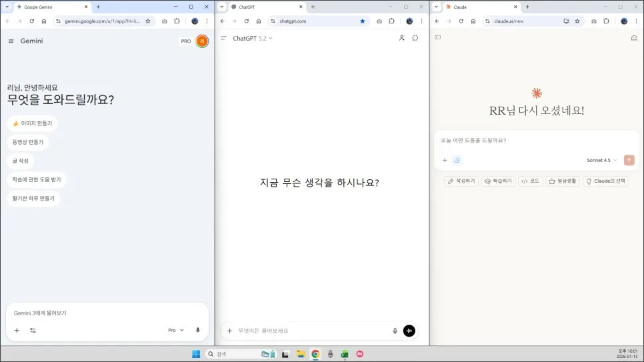
Task: Open Gemini account avatar
Action: pyautogui.click(x=202, y=41)
